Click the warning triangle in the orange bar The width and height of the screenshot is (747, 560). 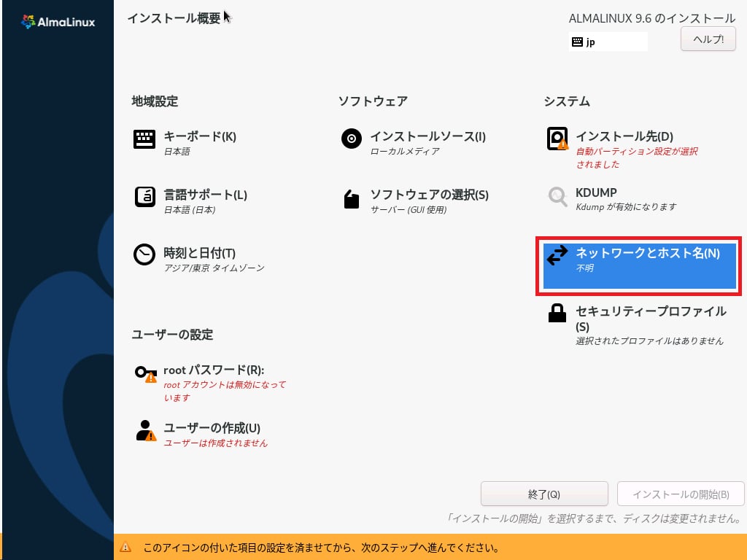125,547
